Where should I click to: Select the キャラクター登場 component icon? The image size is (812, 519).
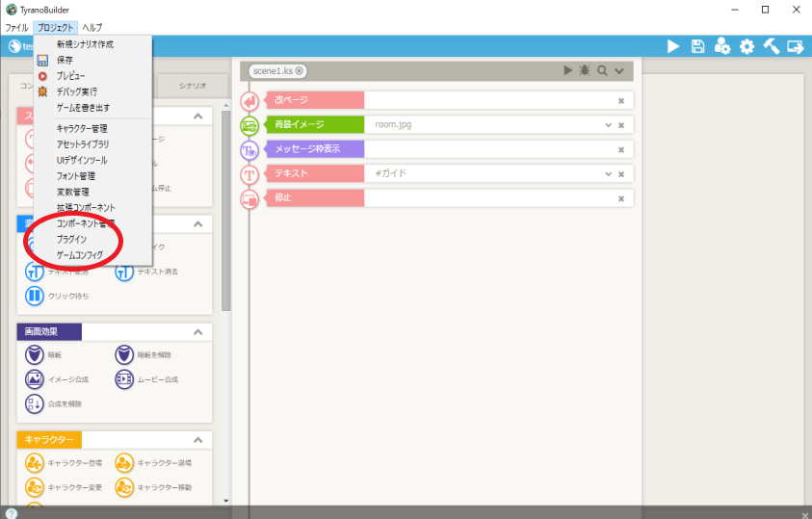[35, 463]
